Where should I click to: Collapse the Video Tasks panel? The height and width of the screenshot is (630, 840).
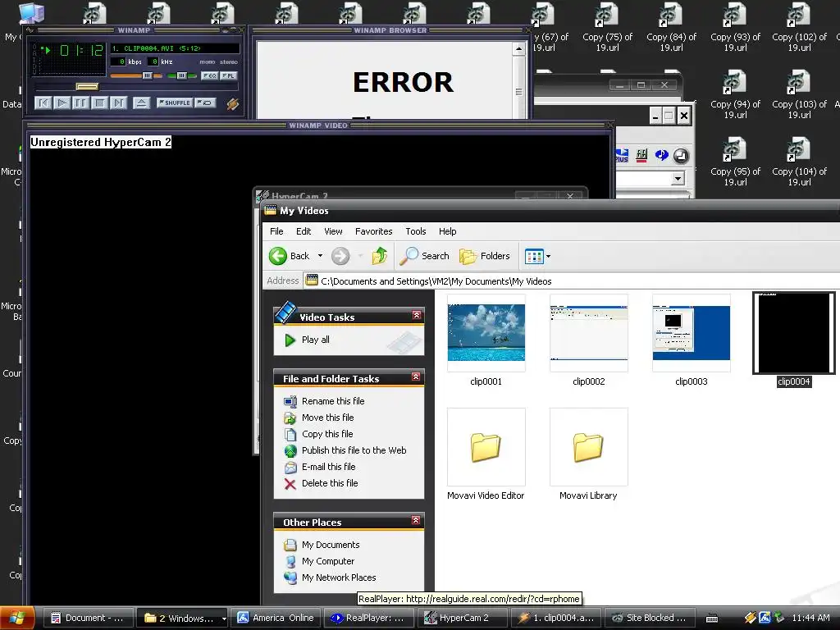click(416, 315)
